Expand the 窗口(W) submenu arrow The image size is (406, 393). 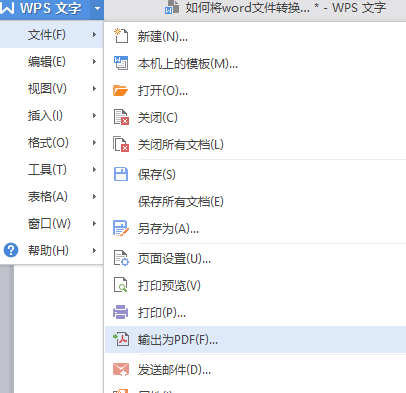pyautogui.click(x=94, y=223)
